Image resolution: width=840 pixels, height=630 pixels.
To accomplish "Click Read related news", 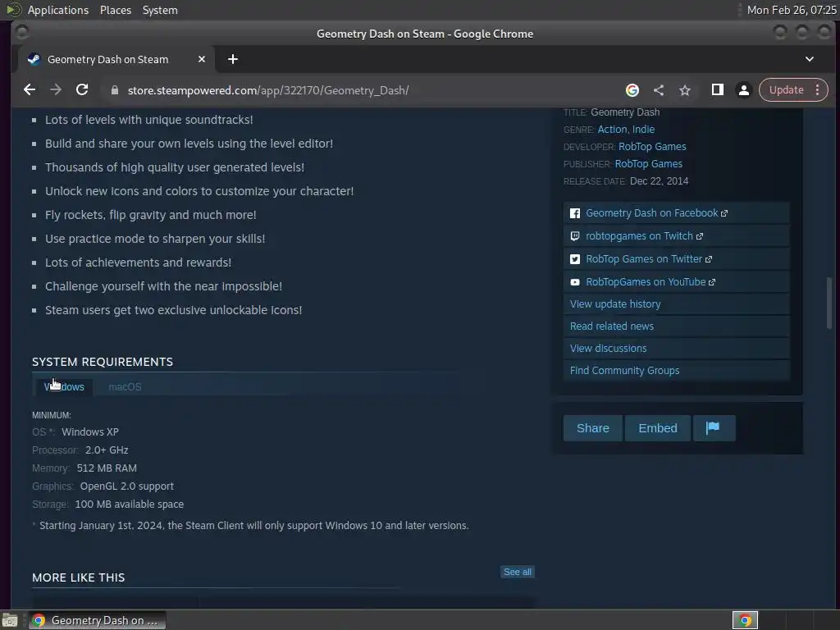I will pyautogui.click(x=612, y=326).
